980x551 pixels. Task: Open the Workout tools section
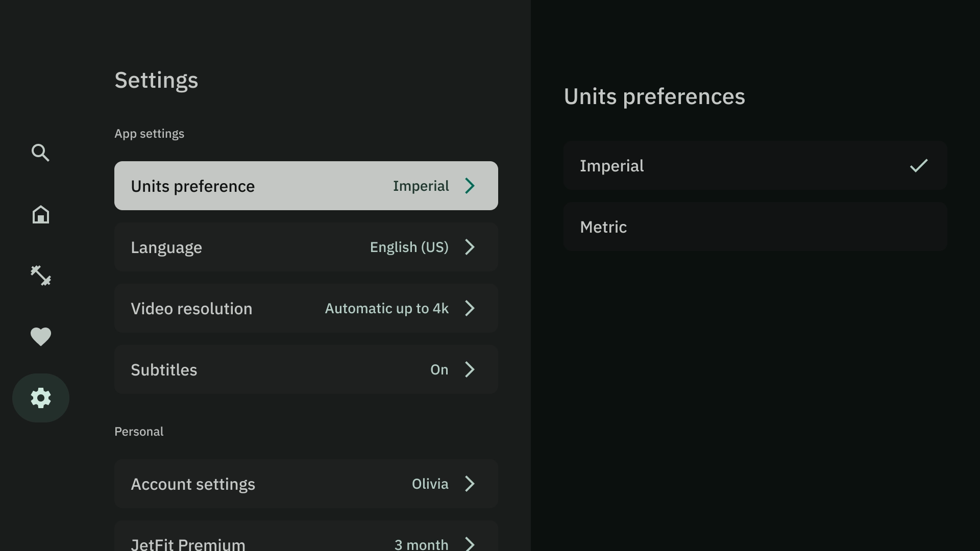(x=40, y=275)
